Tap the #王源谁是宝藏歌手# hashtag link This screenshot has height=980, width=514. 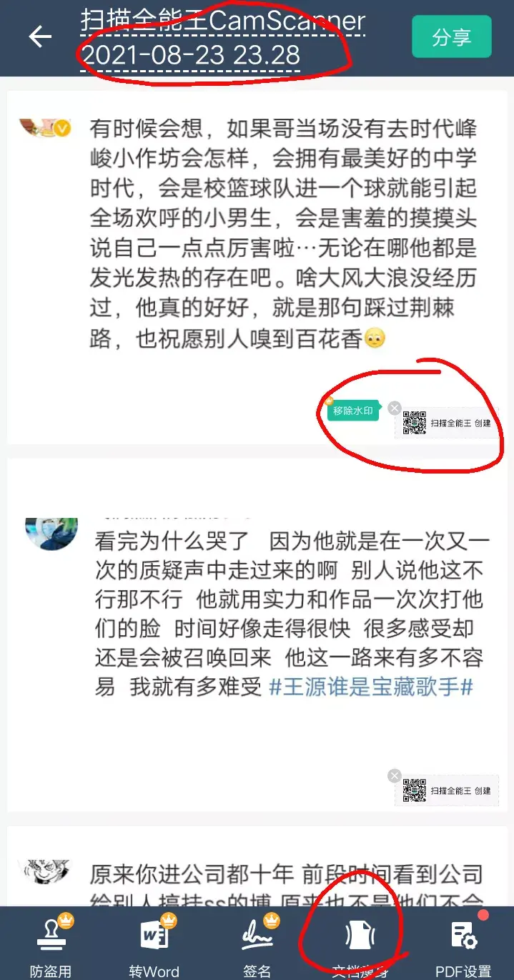(371, 687)
